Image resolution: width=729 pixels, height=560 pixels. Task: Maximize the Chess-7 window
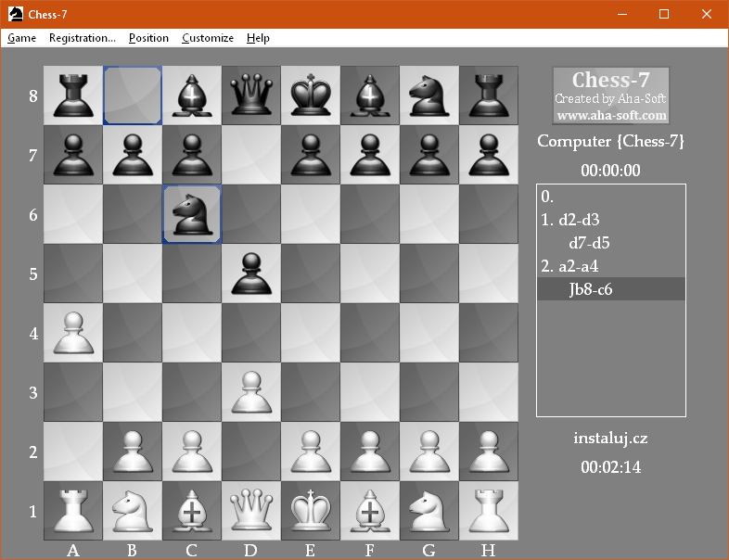click(664, 14)
